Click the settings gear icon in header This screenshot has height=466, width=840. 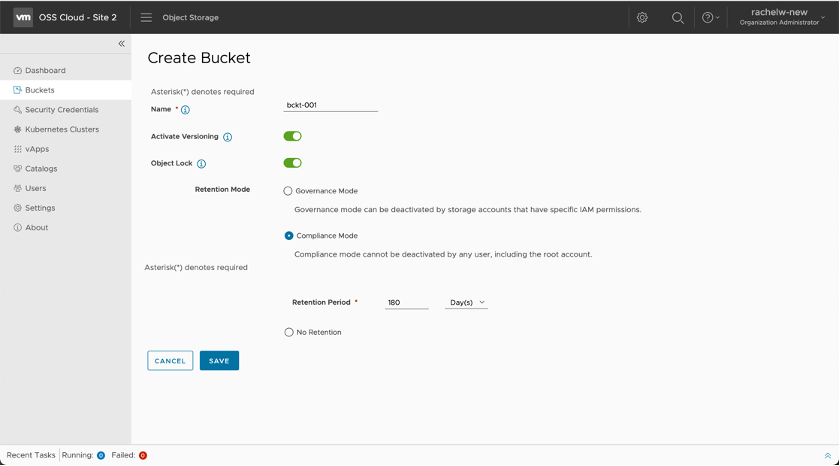(x=642, y=18)
